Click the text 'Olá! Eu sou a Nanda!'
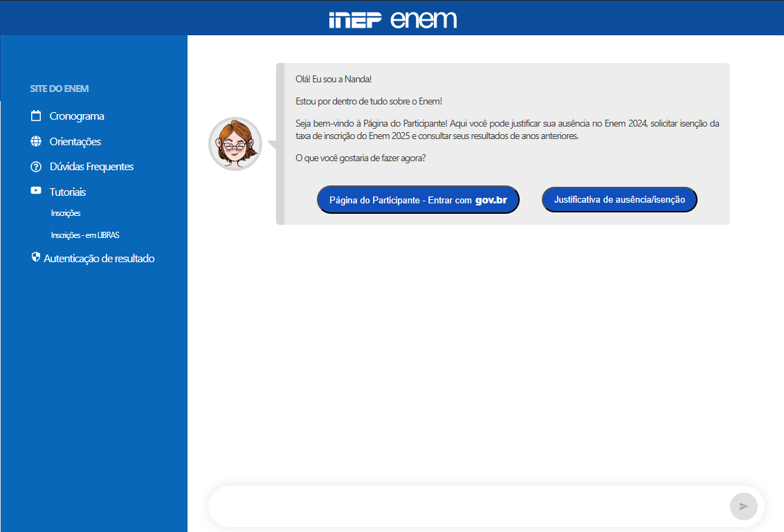The image size is (784, 532). [334, 79]
